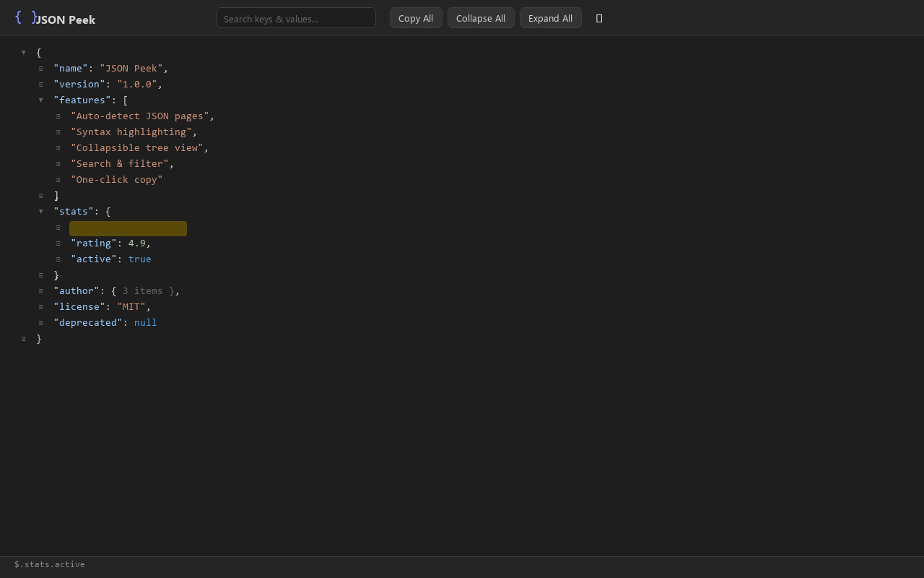Collapse the "features" array arrow
The image size is (924, 578).
[x=40, y=100]
